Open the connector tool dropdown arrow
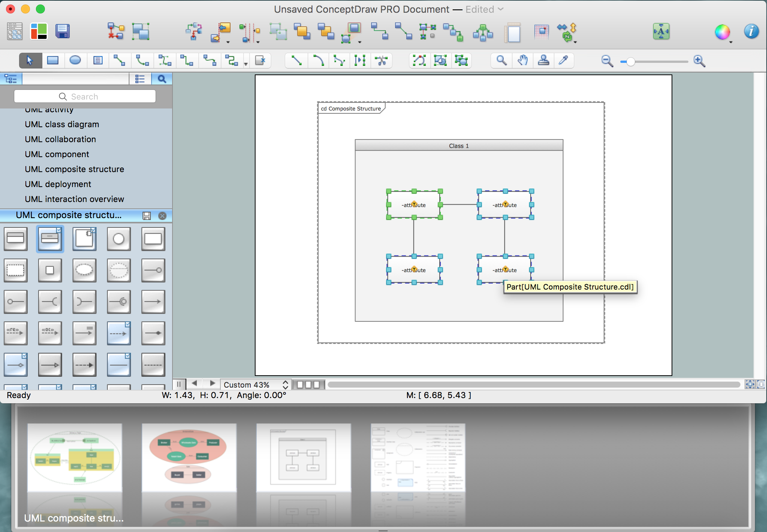Screen dimensions: 767x532 tap(246, 64)
